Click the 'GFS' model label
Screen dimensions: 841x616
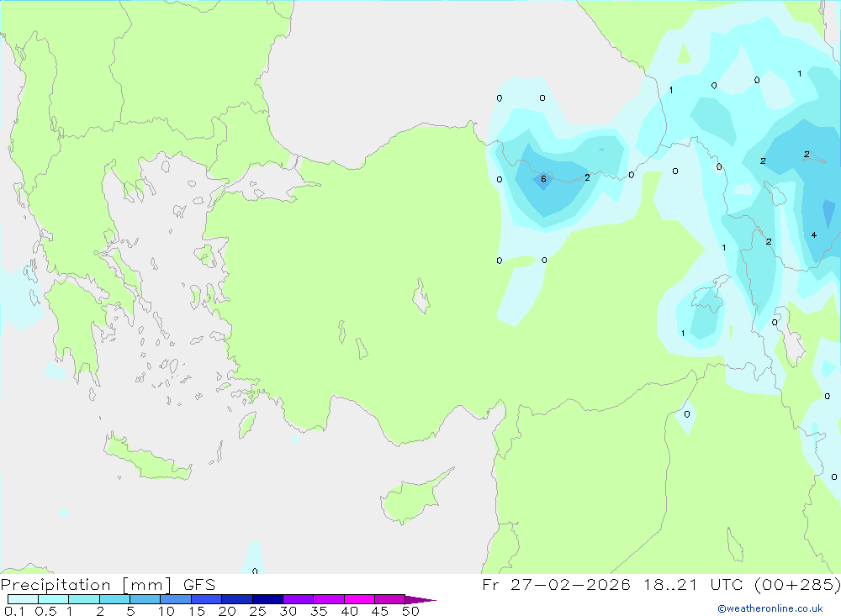pyautogui.click(x=199, y=585)
